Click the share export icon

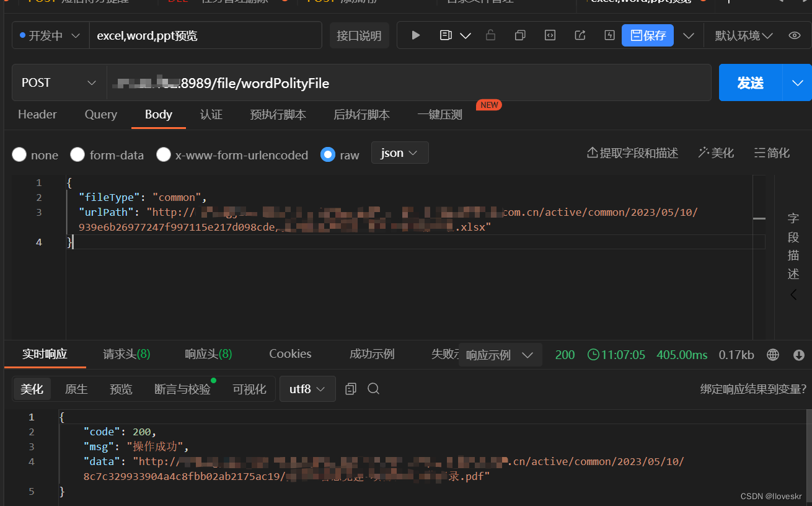(x=580, y=35)
